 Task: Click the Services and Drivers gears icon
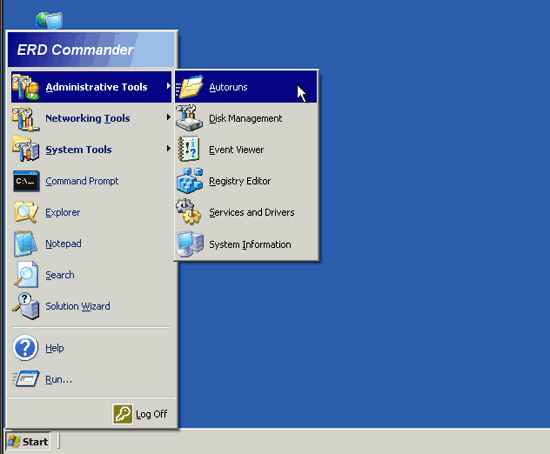(x=189, y=212)
